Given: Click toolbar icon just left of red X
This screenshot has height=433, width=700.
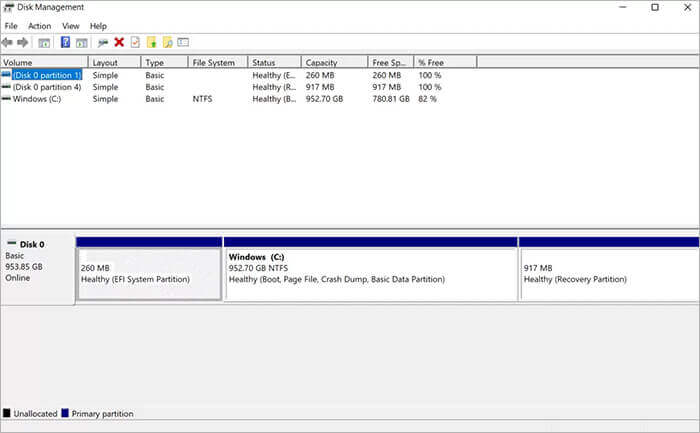Looking at the screenshot, I should (103, 42).
